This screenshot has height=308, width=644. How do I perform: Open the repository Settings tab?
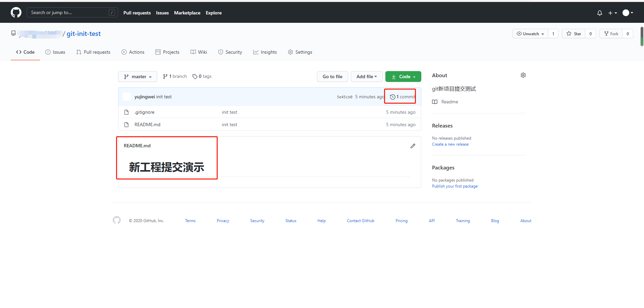(x=300, y=52)
